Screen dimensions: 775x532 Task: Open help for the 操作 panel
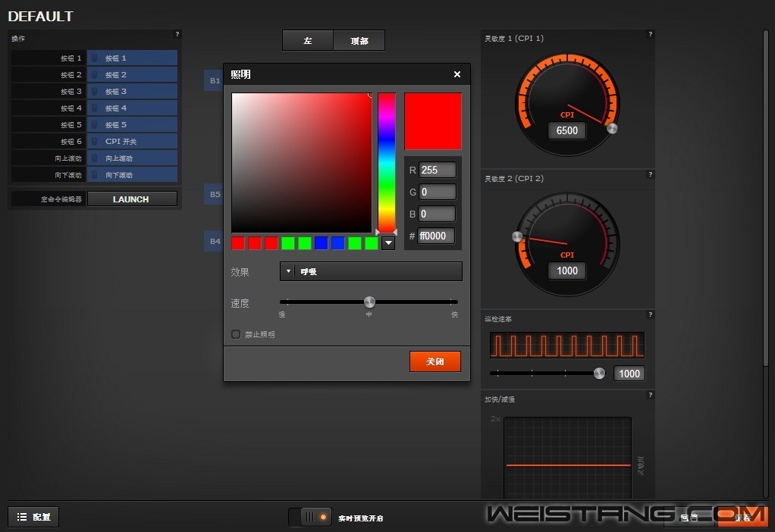point(177,34)
